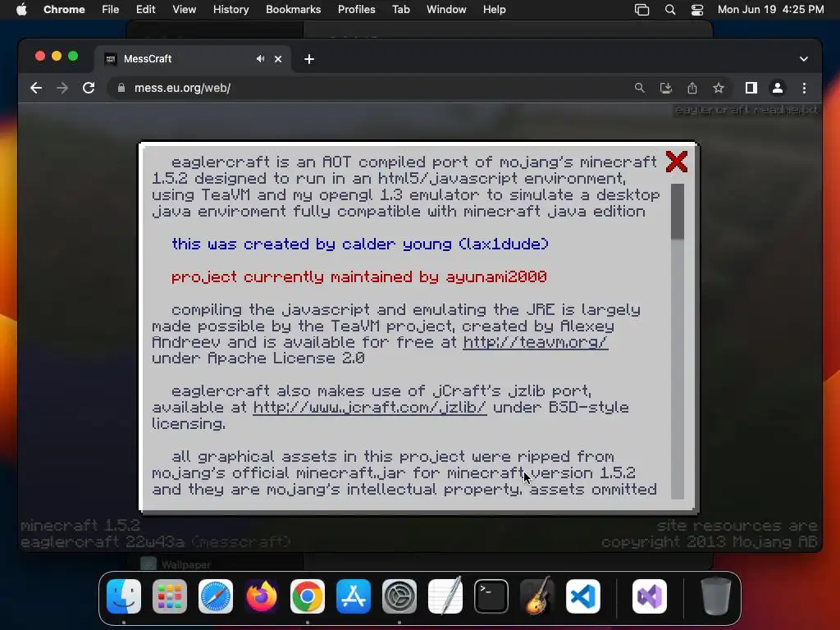Image resolution: width=840 pixels, height=630 pixels.
Task: Click the Stage Manager icon in menu bar
Action: (x=641, y=10)
